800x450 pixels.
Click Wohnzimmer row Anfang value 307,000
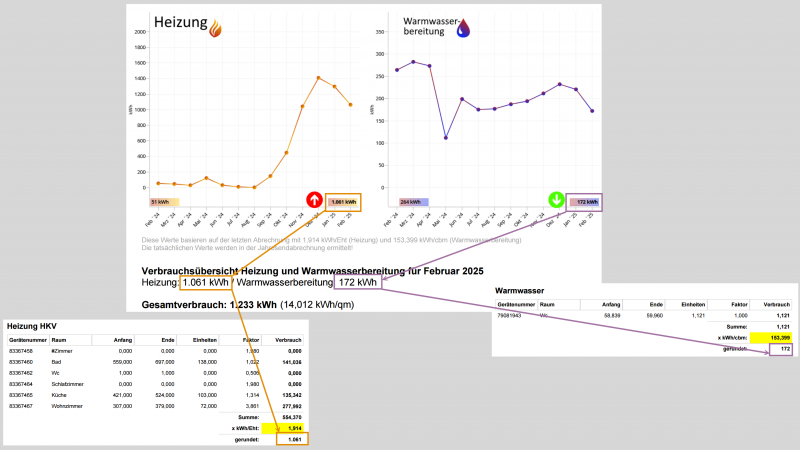(x=122, y=406)
